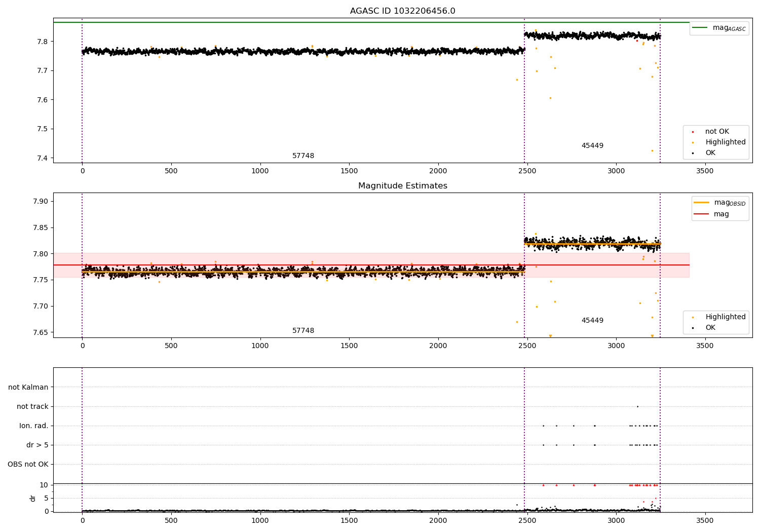Click the rotated "dr" axis label
Screen dimensions: 760x532
(33, 498)
